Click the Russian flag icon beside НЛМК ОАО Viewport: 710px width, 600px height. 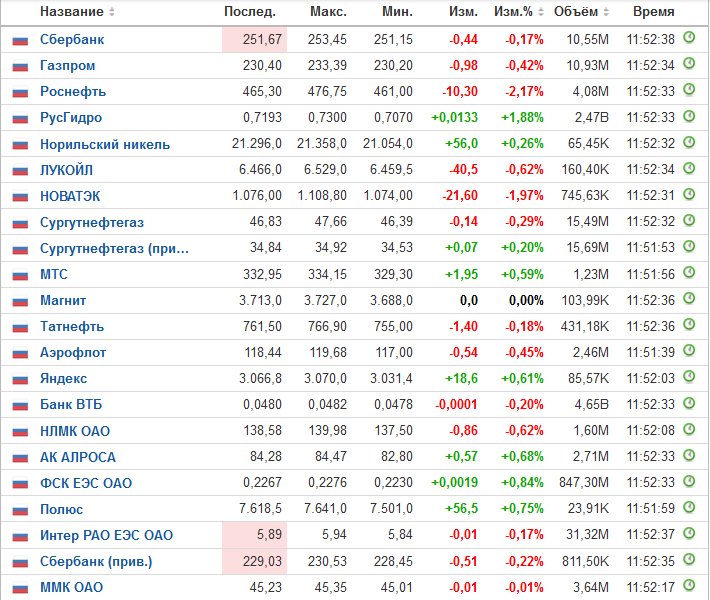(20, 432)
